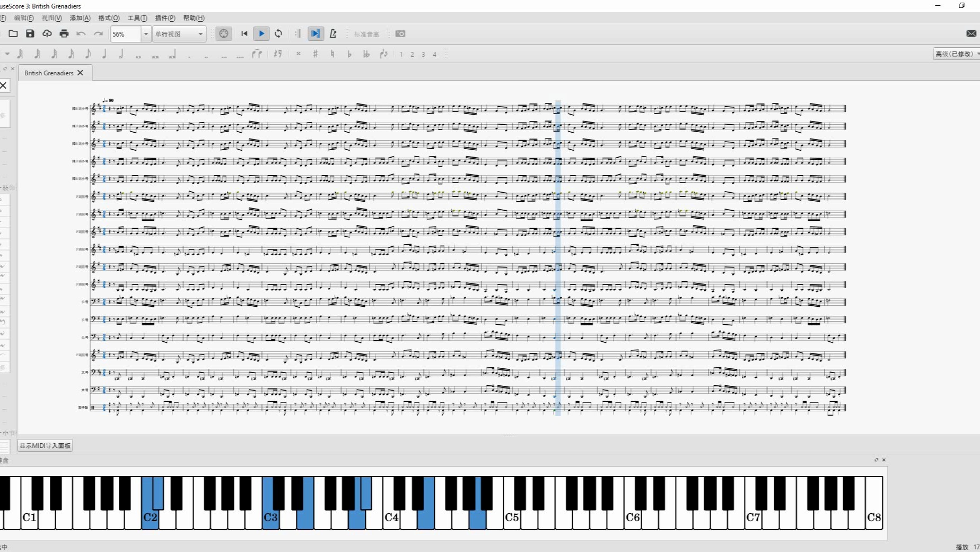The width and height of the screenshot is (980, 552).
Task: Flip note stem direction
Action: pyautogui.click(x=384, y=54)
